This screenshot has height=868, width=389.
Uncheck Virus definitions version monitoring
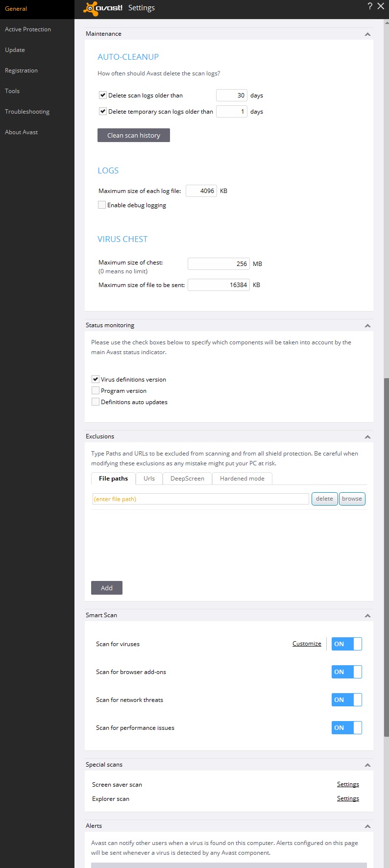[x=96, y=379]
